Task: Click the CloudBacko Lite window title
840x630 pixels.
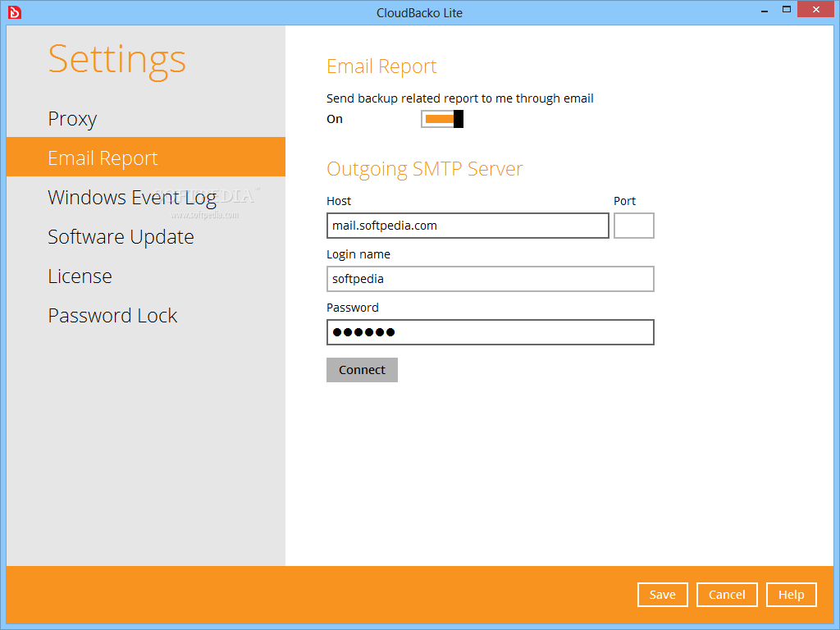Action: coord(419,13)
